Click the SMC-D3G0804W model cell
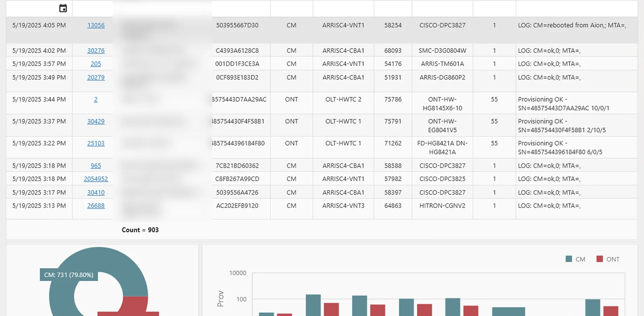The image size is (644, 316). 442,51
